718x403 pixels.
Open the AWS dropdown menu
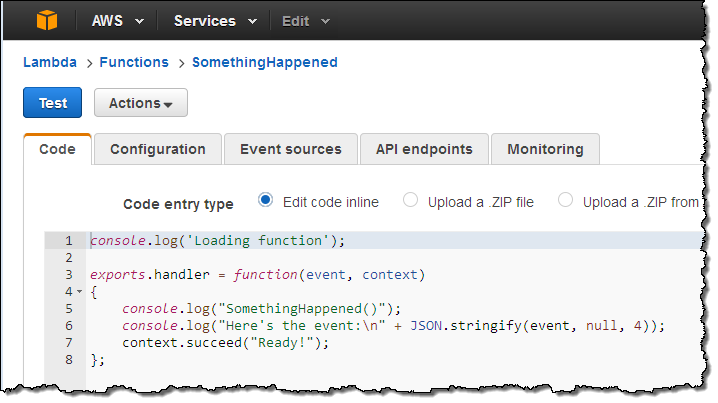(117, 21)
